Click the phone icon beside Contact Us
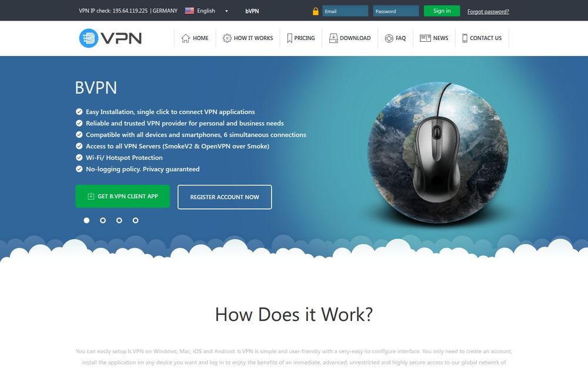 [x=465, y=38]
